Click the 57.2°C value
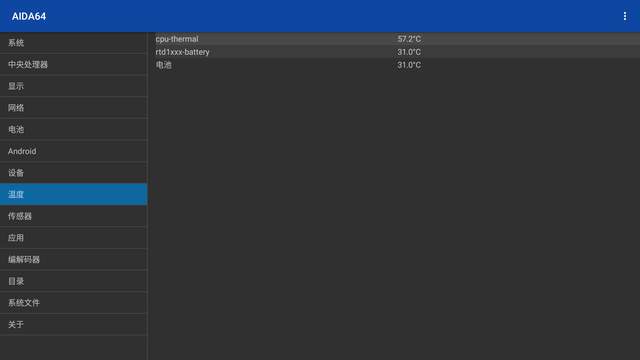Viewport: 640px width, 360px height. tap(409, 39)
